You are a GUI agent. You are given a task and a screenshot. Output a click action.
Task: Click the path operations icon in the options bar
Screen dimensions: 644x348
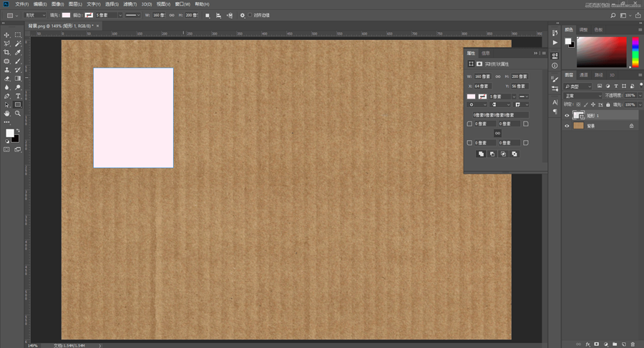[208, 16]
